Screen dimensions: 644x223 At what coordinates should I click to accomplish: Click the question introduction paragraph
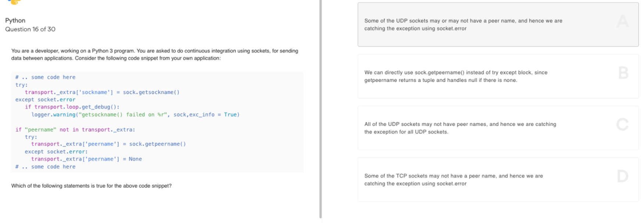pos(155,55)
